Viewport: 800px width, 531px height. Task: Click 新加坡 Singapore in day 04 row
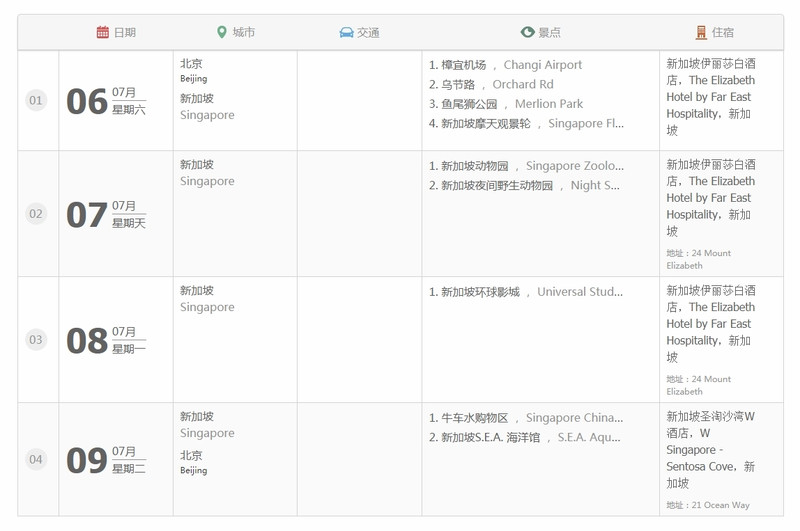coord(207,425)
